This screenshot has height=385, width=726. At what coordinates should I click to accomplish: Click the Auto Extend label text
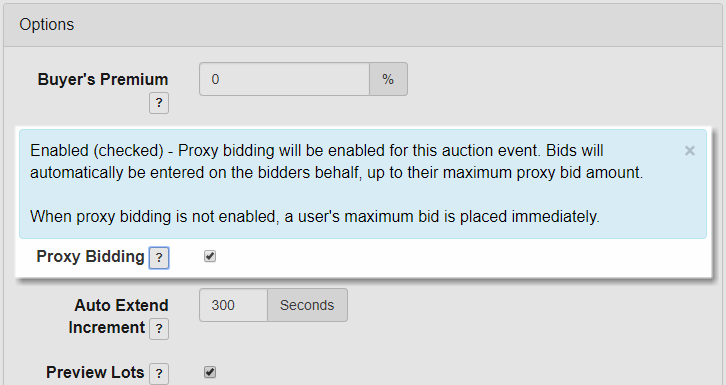(x=121, y=305)
